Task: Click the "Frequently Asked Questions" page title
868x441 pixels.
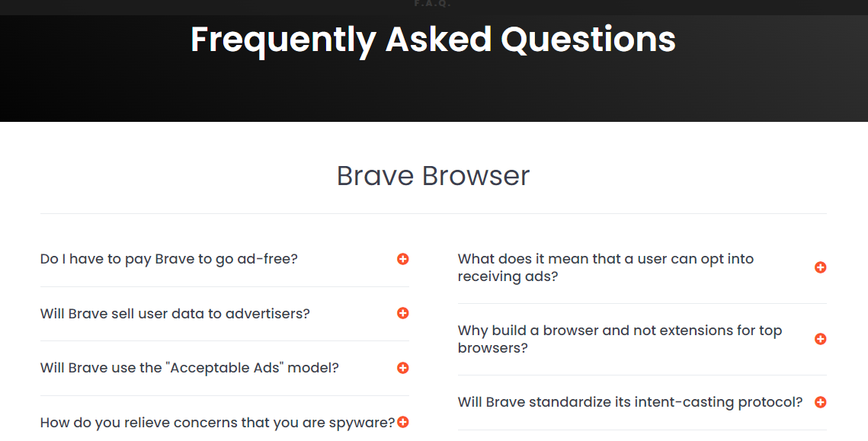Action: tap(433, 40)
